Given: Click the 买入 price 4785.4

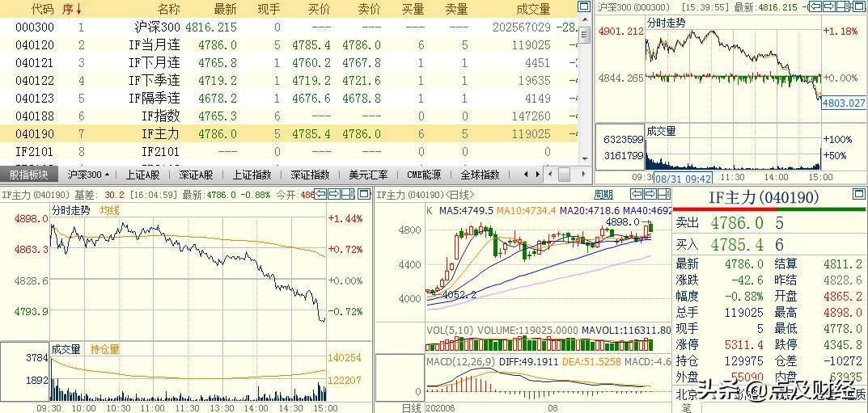Looking at the screenshot, I should pos(737,244).
